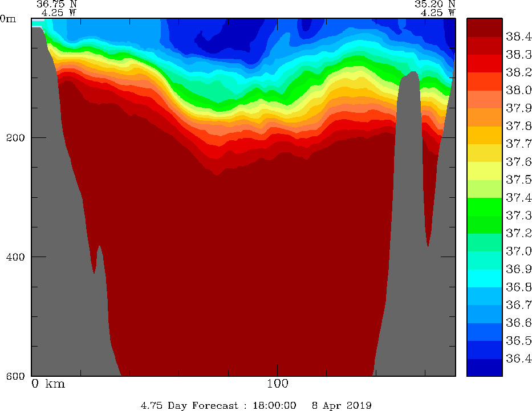532x411 pixels.
Task: Select the bright yellow colorbar swatch
Action: point(484,171)
